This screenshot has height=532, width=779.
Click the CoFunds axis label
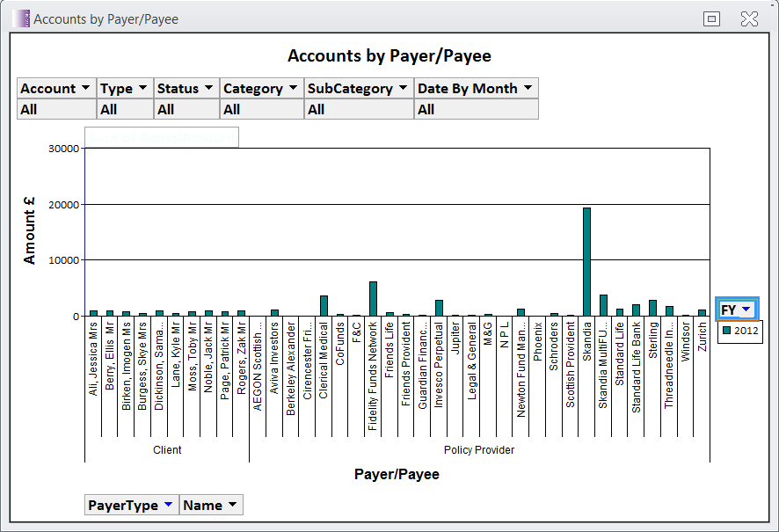tap(339, 344)
